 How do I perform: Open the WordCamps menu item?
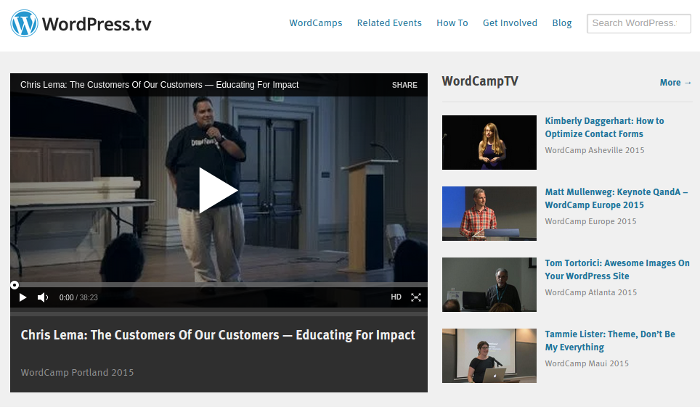click(x=316, y=23)
